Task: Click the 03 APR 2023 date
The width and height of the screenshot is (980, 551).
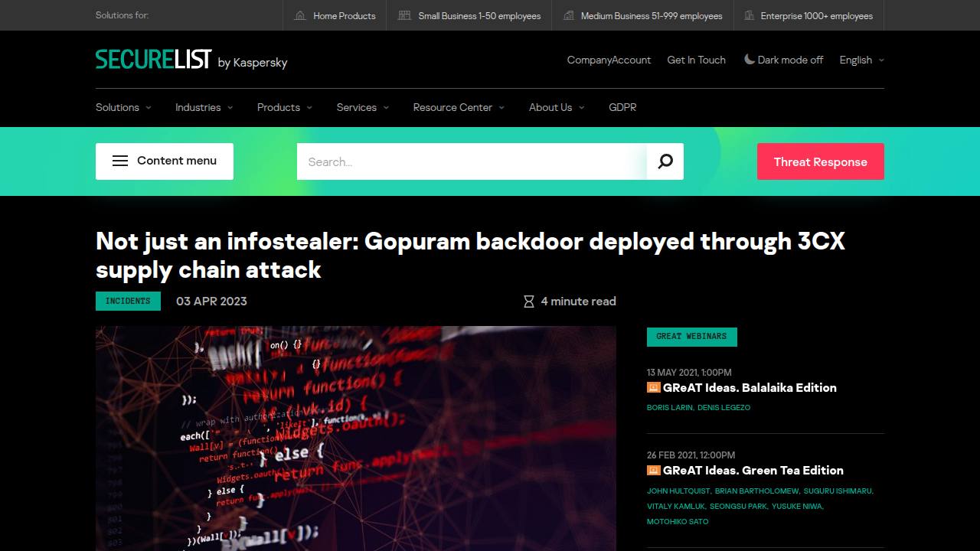Action: 211,301
